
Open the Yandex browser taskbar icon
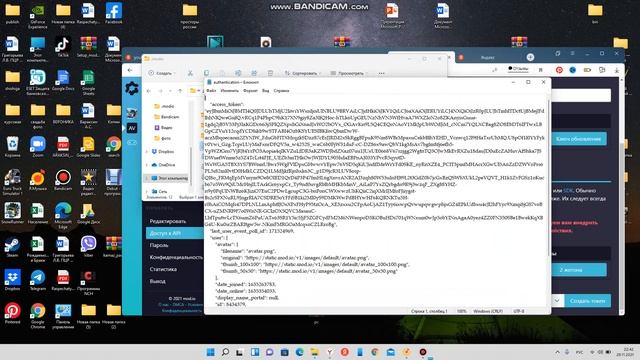[x=329, y=352]
